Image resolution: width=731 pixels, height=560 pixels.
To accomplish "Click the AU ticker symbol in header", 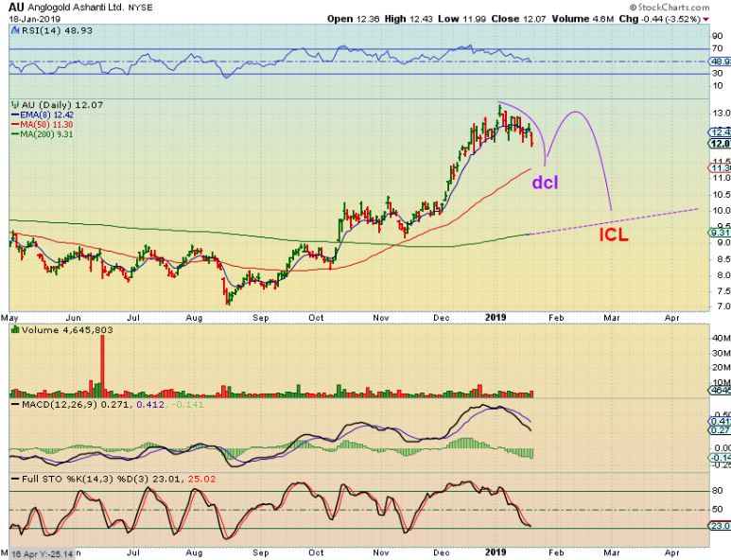I will (17, 8).
